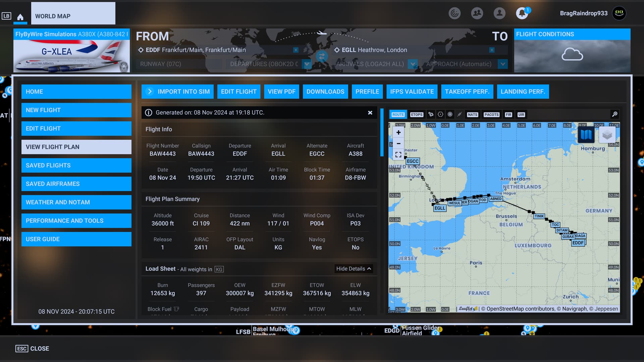
Task: Open the departures OBOK2D dropdown
Action: pos(307,64)
